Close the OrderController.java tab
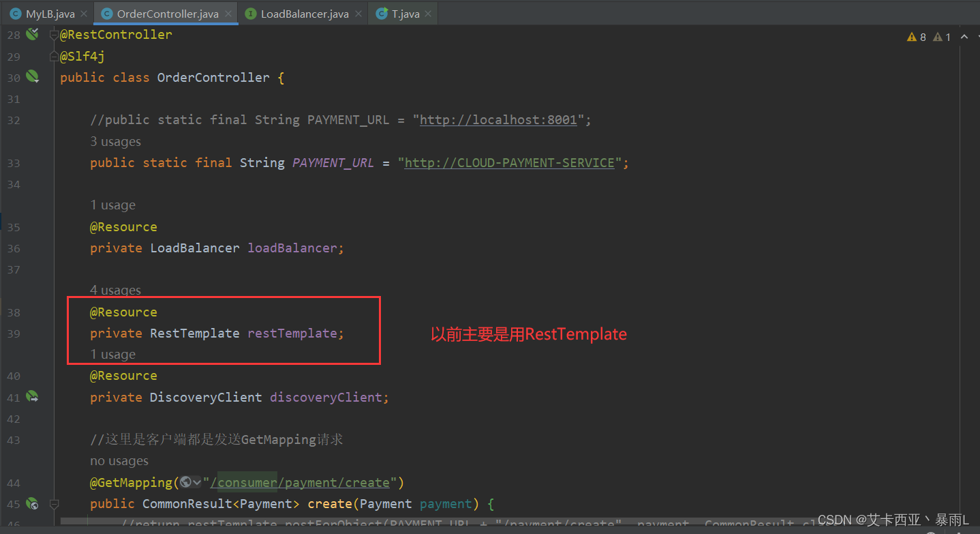The height and width of the screenshot is (534, 980). coord(227,14)
